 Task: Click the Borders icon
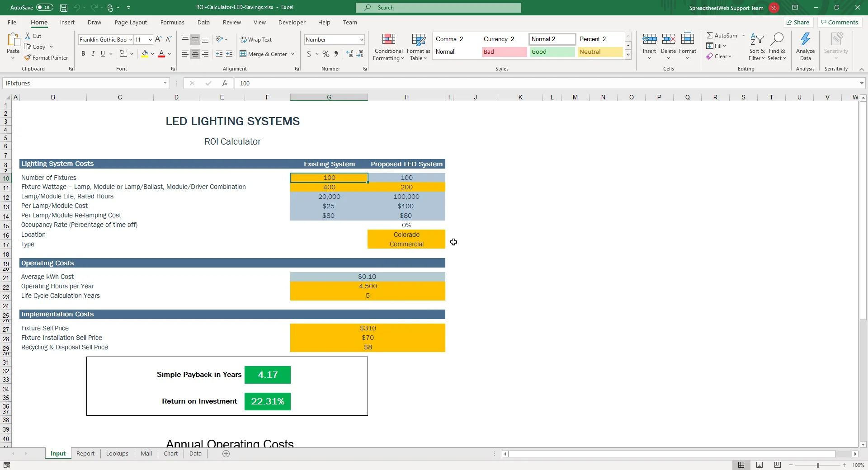pos(123,54)
